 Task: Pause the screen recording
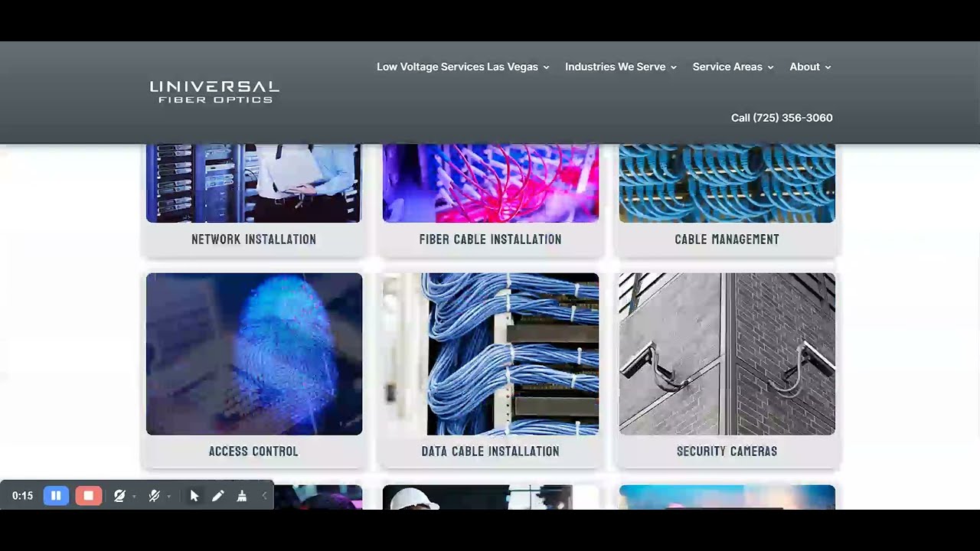pyautogui.click(x=56, y=496)
